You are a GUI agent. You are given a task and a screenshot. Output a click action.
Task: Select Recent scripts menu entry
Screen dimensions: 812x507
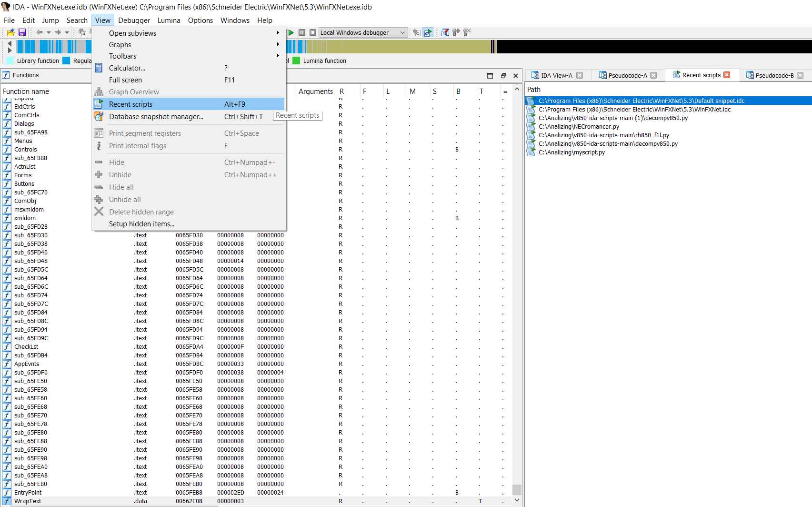[x=189, y=104]
